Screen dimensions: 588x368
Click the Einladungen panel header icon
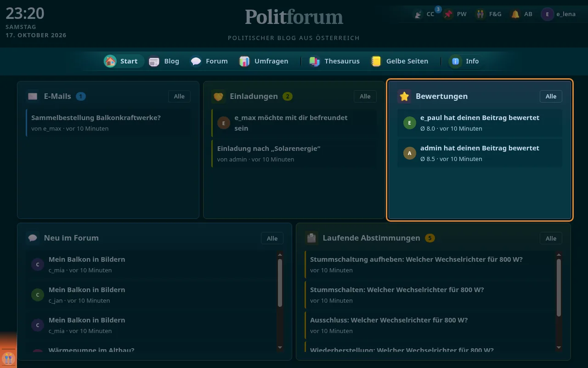[x=218, y=96]
